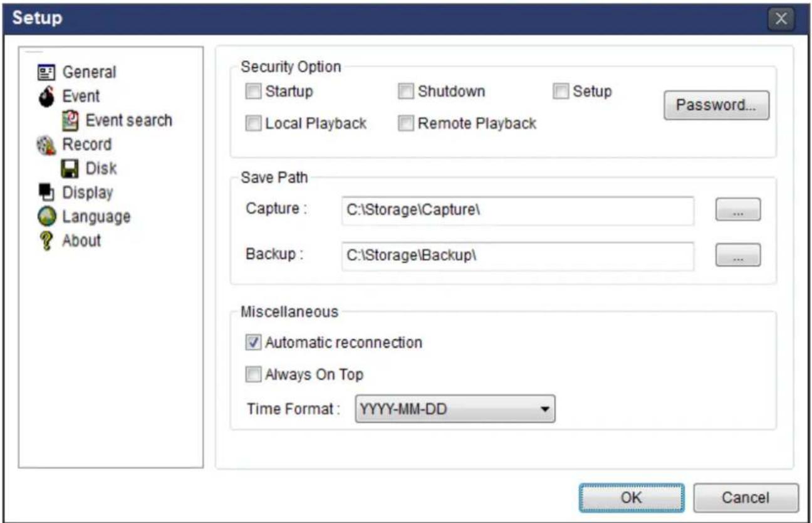Click into the Capture path field

pyautogui.click(x=518, y=211)
